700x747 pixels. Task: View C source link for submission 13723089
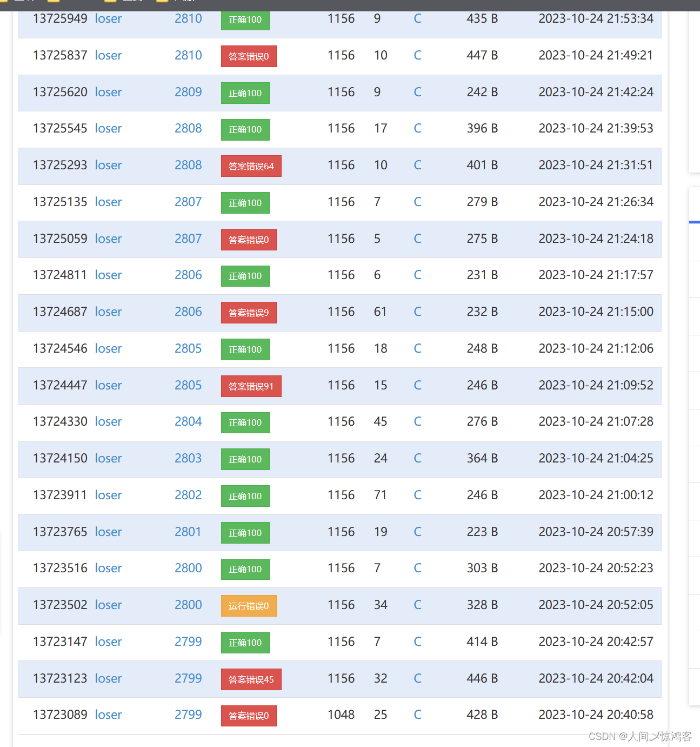[x=417, y=715]
